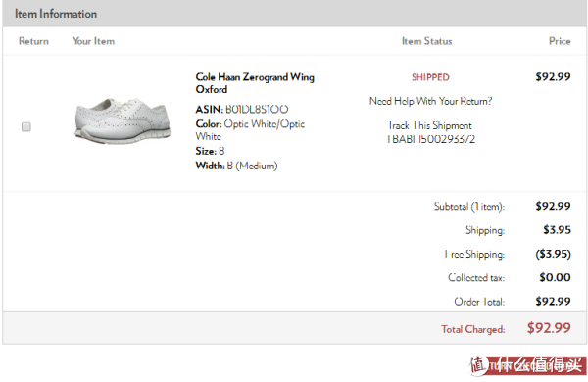Open the Track This Shipment link
This screenshot has height=382, width=588.
pos(430,125)
